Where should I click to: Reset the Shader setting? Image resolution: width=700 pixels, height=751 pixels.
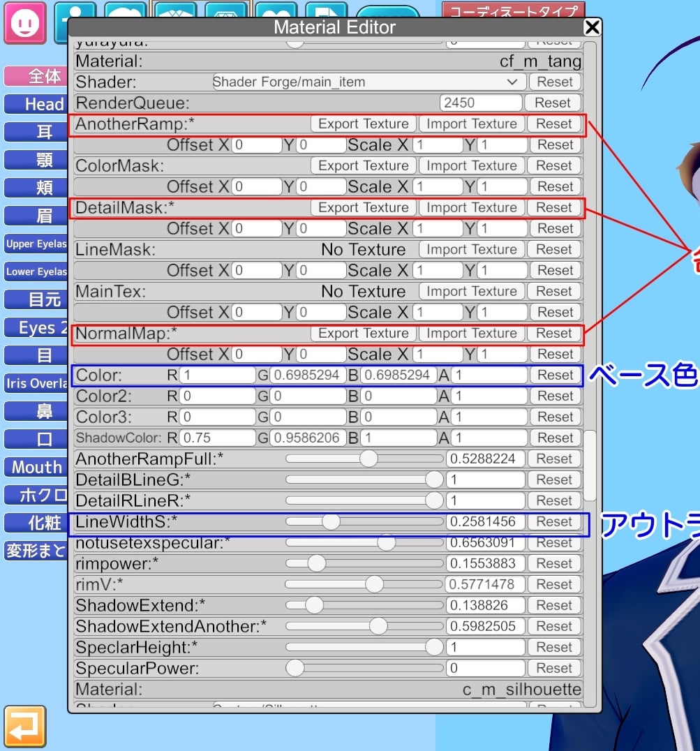554,82
